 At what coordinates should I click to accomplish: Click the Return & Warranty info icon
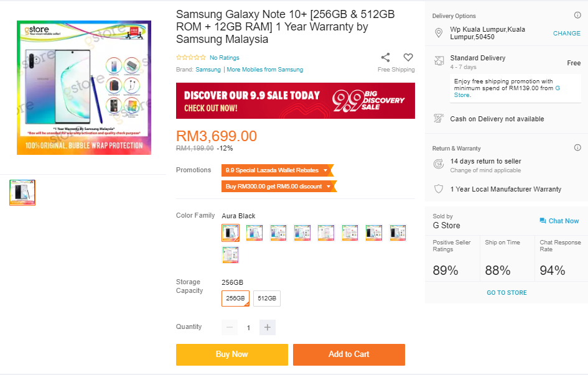(x=577, y=148)
